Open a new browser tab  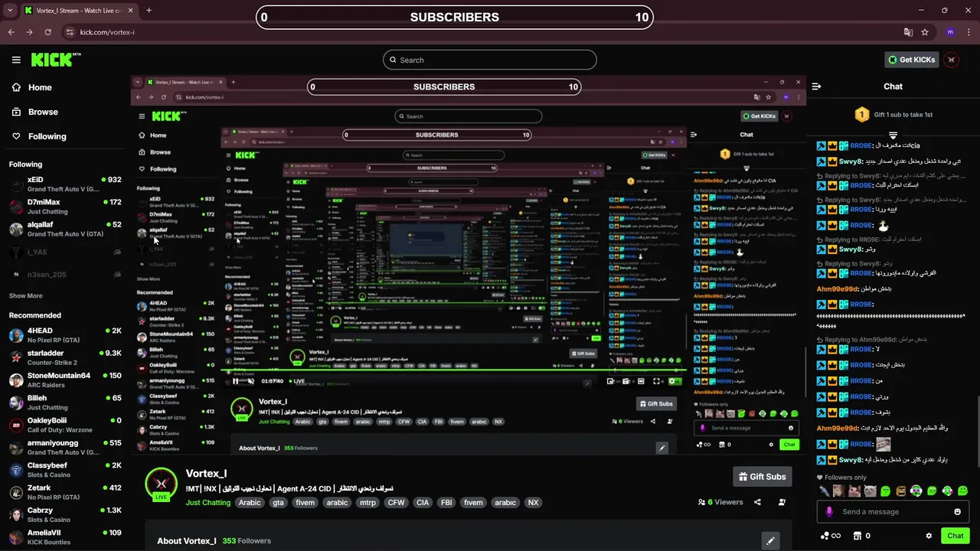tap(149, 11)
